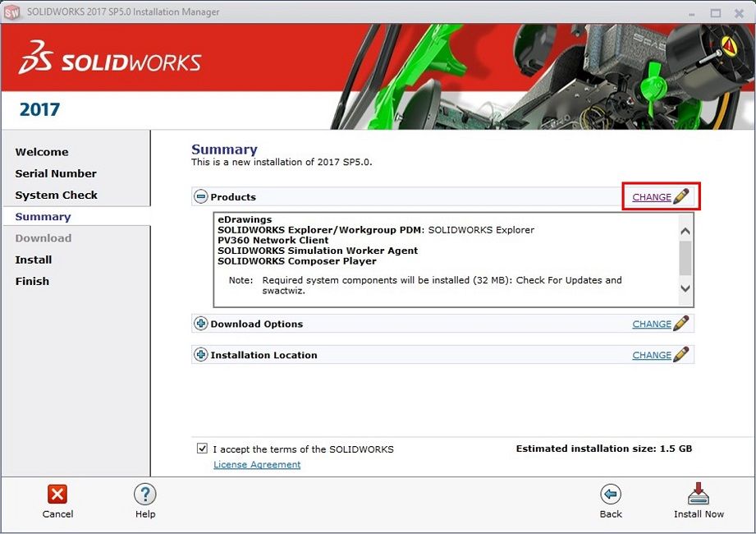Click the pencil icon for Installation Location
The width and height of the screenshot is (756, 534).
681,355
